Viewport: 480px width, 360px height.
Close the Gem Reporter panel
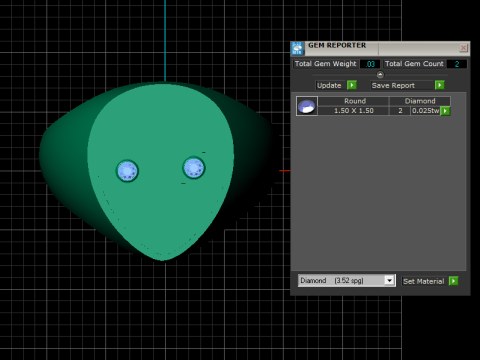coord(463,48)
